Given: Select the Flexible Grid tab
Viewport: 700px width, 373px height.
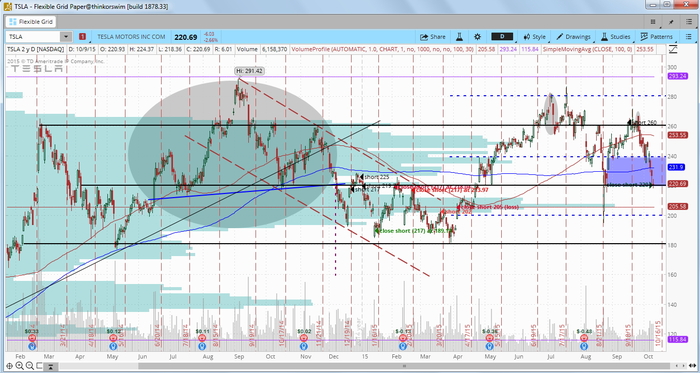Looking at the screenshot, I should click(31, 21).
